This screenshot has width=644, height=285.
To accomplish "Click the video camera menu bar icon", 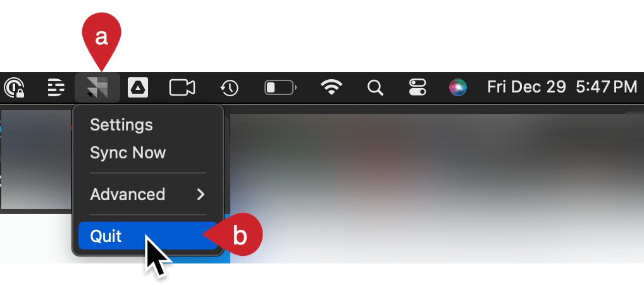I will 182,87.
